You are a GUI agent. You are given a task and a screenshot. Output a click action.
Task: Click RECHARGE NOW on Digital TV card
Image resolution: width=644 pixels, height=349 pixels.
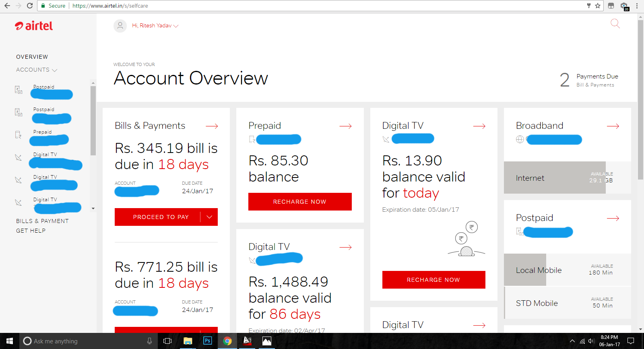[x=433, y=280]
